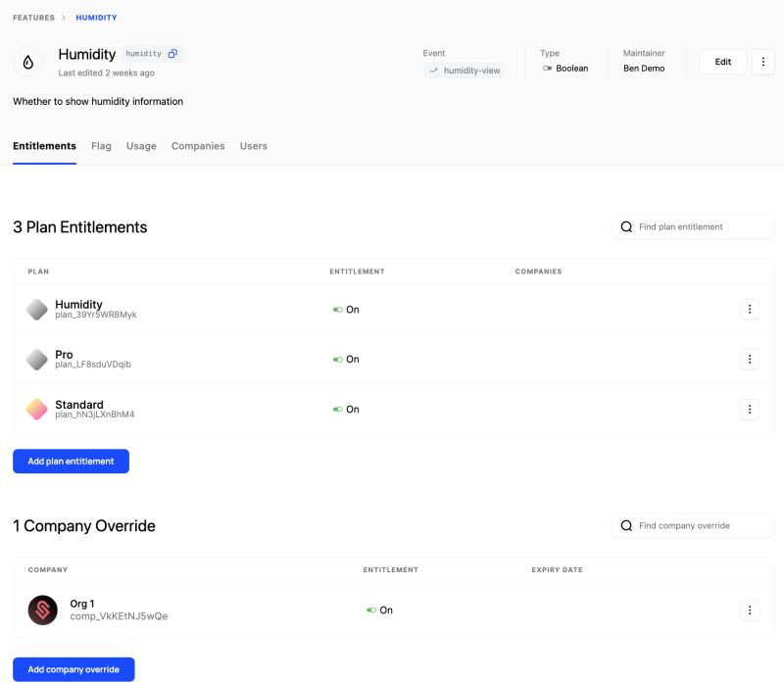Click the Pro plan gray icon
This screenshot has height=684, width=784.
36,360
